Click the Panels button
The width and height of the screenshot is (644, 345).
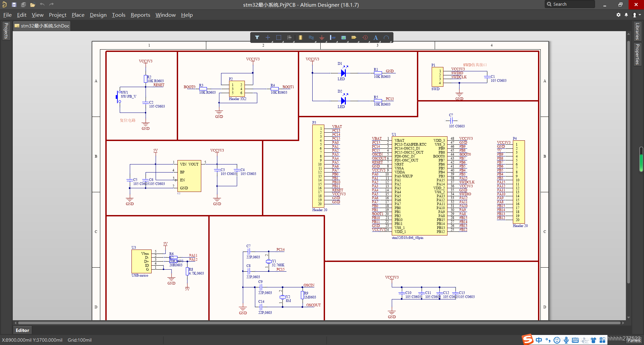[x=634, y=340]
